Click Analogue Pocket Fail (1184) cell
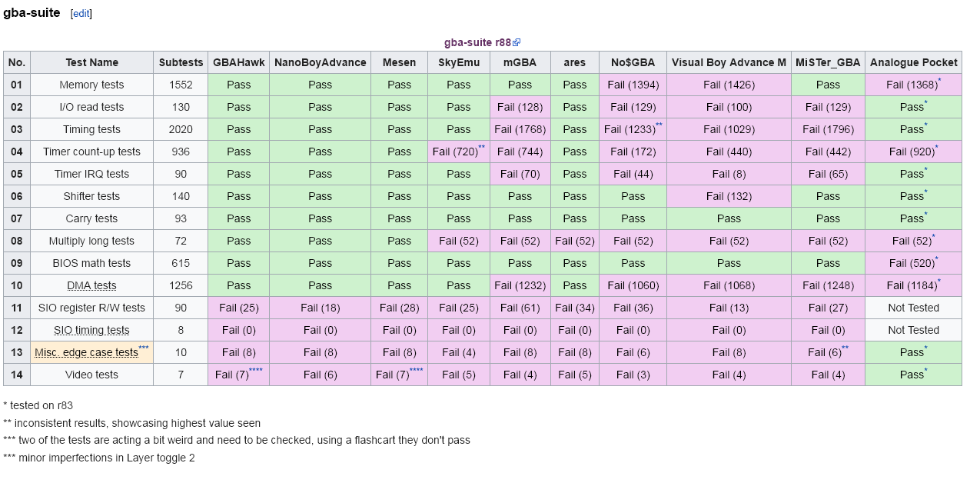The height and width of the screenshot is (483, 980). pos(913,285)
